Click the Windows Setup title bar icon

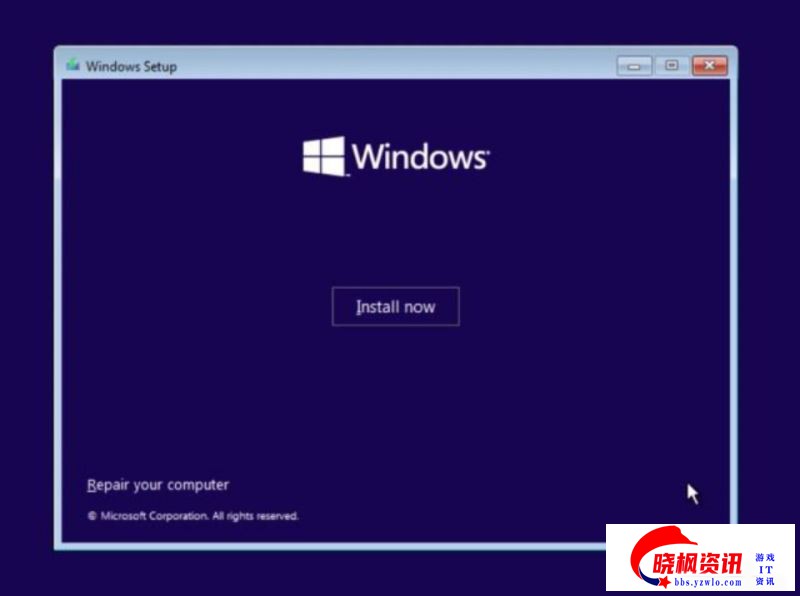tap(73, 66)
